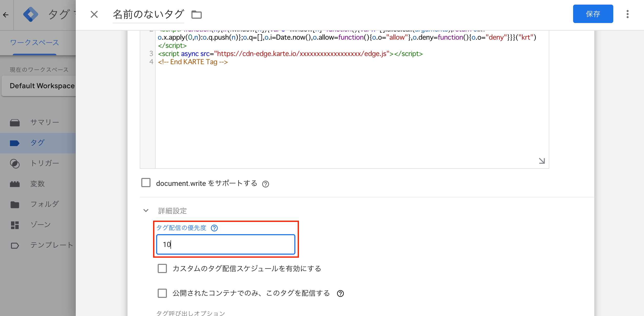Rename the tag title 名前のないタグ
The width and height of the screenshot is (644, 316).
tap(148, 14)
